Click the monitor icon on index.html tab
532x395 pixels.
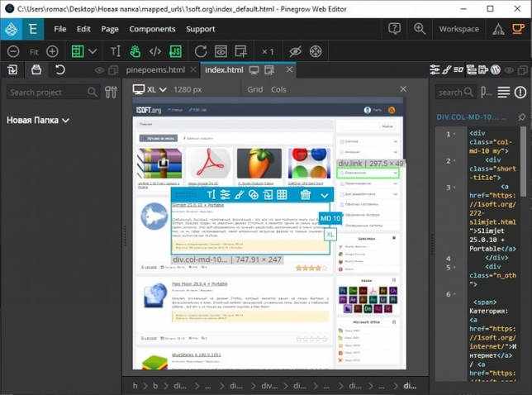[x=254, y=70]
